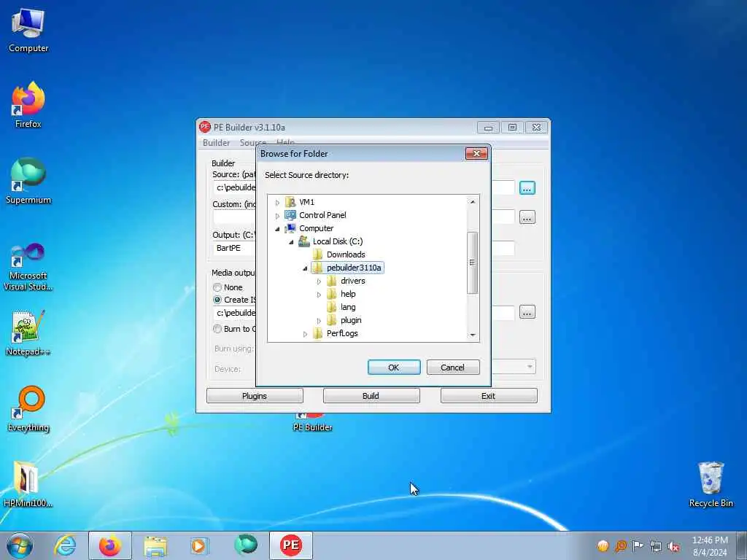The width and height of the screenshot is (747, 560).
Task: Expand the VM1 tree node
Action: click(277, 203)
